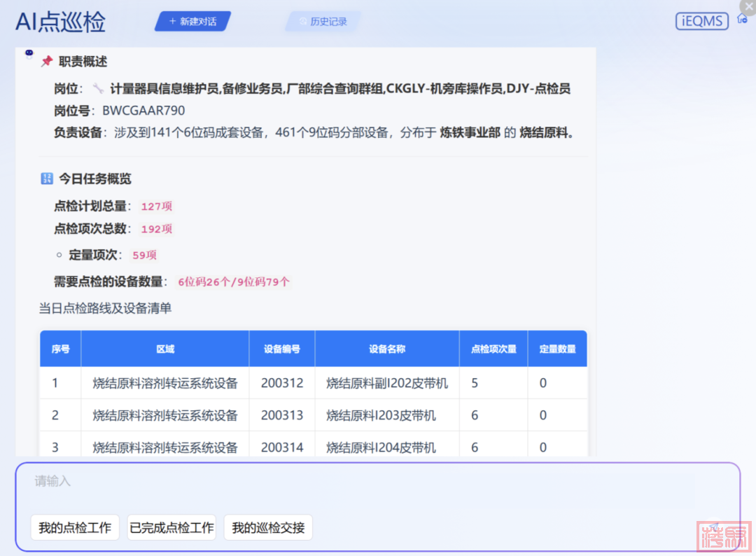Click the 区域 column header
The image size is (756, 556).
pyautogui.click(x=165, y=349)
